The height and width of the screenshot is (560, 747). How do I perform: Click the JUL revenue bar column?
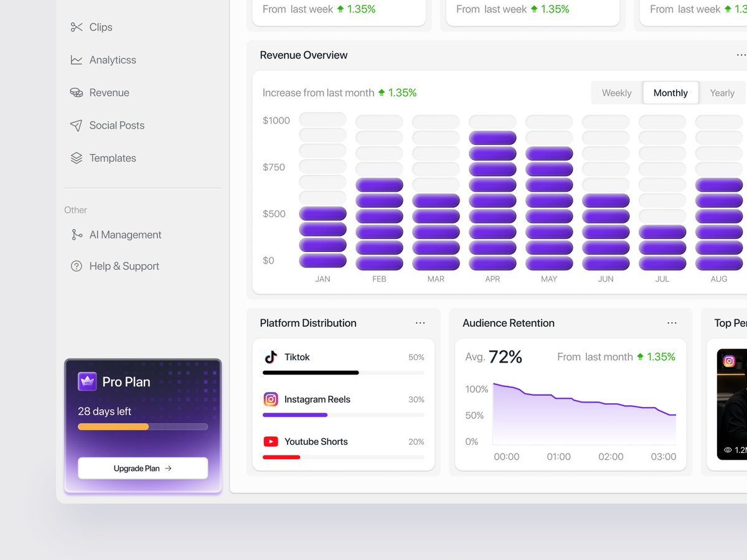click(x=662, y=192)
